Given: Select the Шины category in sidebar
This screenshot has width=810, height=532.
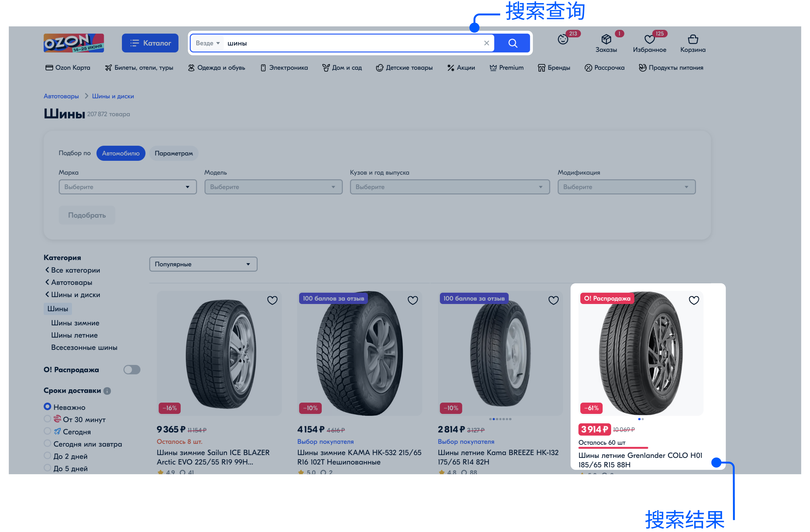Looking at the screenshot, I should pos(58,309).
